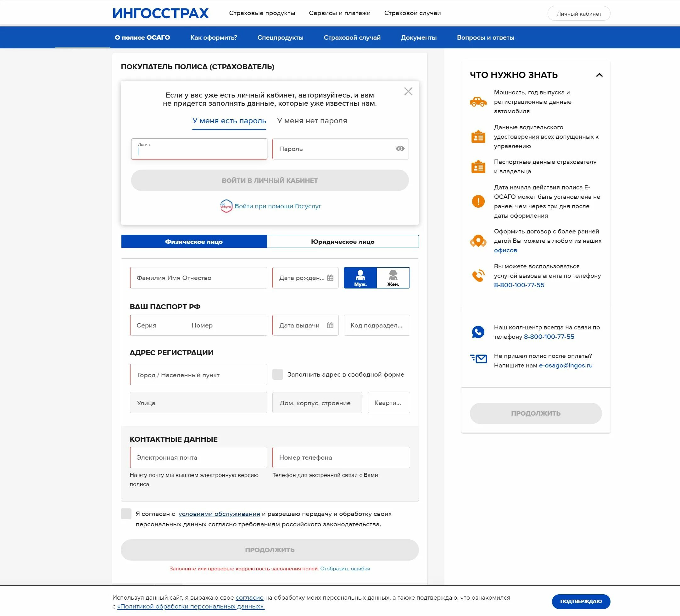The height and width of the screenshot is (616, 680).
Task: Close the login prompt with the X icon
Action: [408, 92]
